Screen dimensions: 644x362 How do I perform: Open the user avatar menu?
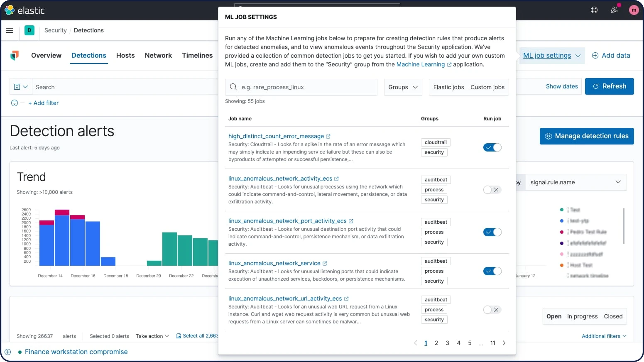point(634,10)
